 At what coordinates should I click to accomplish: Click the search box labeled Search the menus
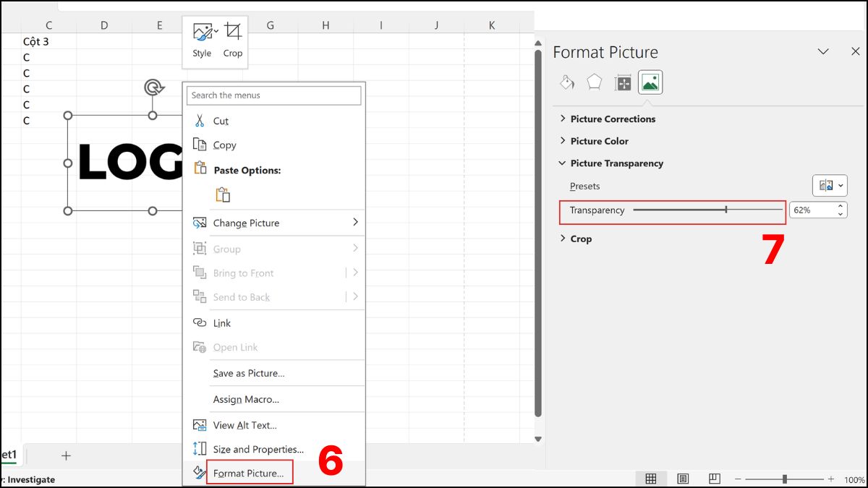(x=273, y=95)
